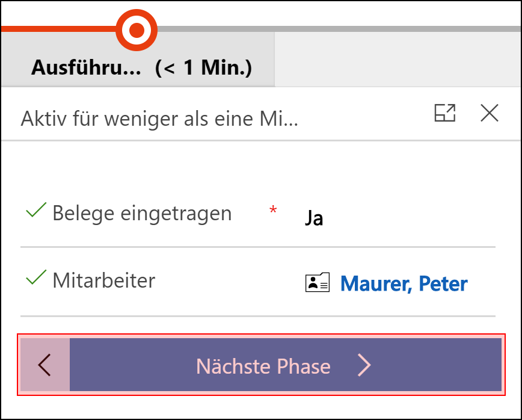This screenshot has height=420, width=522.
Task: Click the right chevron on Nächste Phase
Action: tap(364, 365)
